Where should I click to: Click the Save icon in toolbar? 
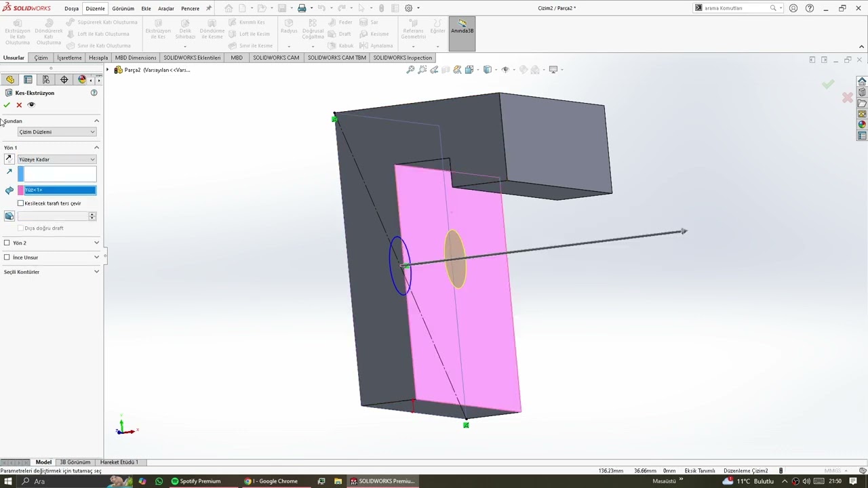coord(282,8)
